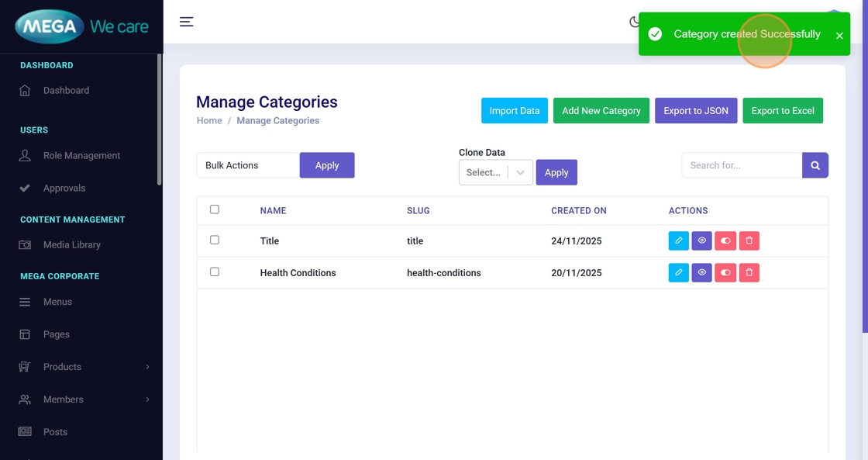
Task: Click delete trash icon for Title row
Action: (x=749, y=241)
